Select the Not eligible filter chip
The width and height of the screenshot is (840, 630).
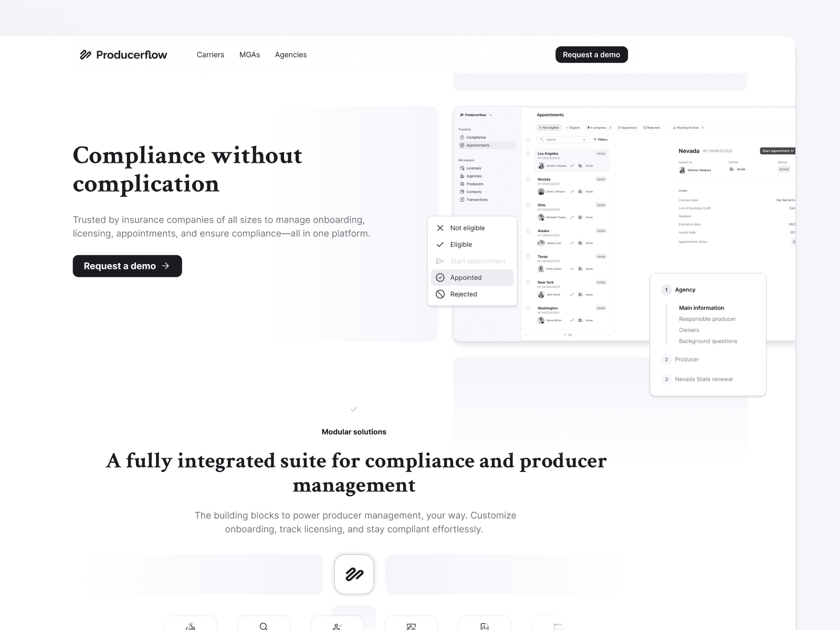pyautogui.click(x=549, y=128)
